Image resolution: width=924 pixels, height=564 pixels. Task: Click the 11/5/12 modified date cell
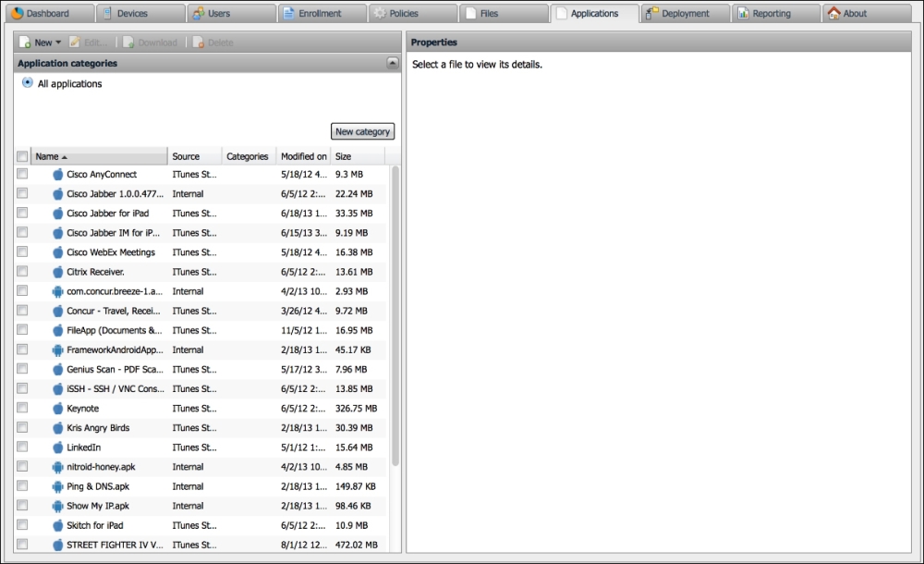tap(303, 330)
